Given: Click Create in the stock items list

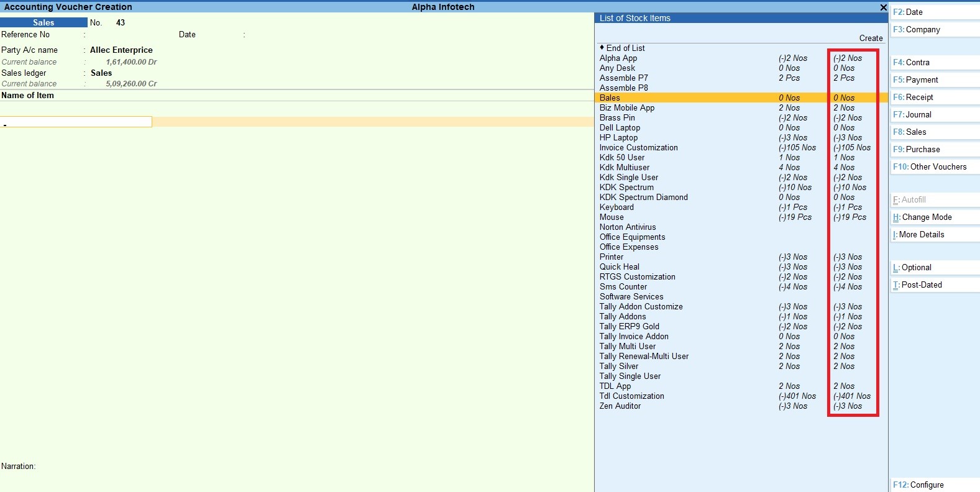Looking at the screenshot, I should (871, 38).
